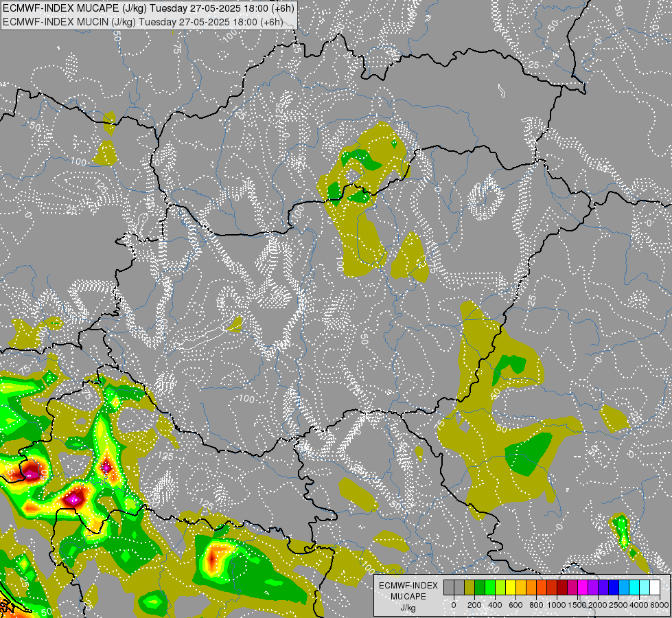Select the orange legend swatch before 800
This screenshot has height=618, width=672.
click(x=531, y=588)
